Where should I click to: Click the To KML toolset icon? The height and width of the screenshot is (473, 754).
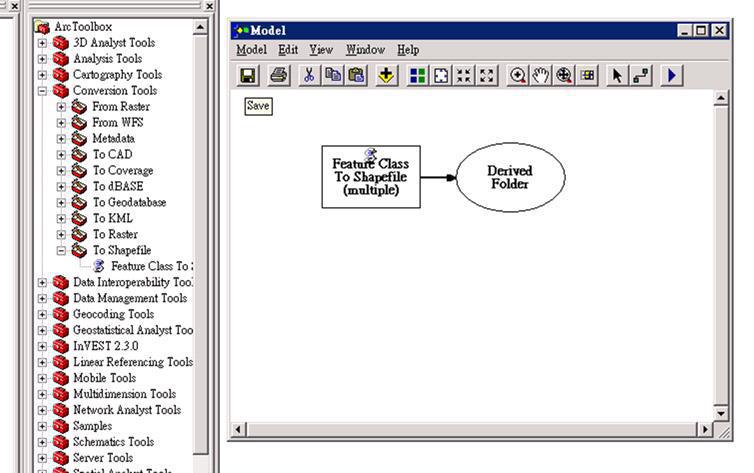pyautogui.click(x=79, y=218)
